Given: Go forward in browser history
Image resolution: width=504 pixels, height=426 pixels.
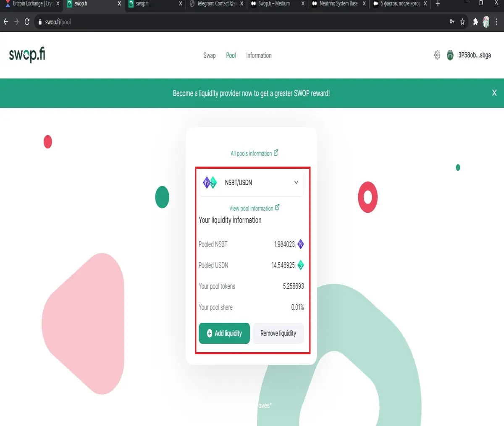Looking at the screenshot, I should point(16,21).
